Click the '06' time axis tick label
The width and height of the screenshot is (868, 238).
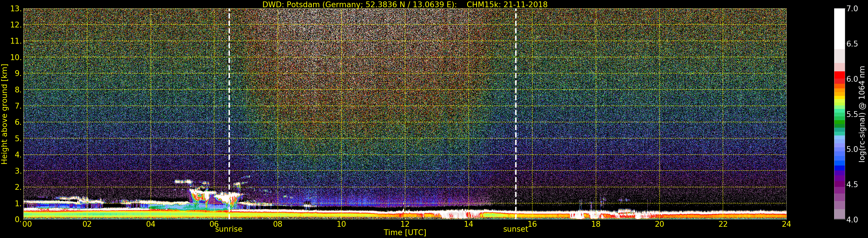tap(214, 224)
